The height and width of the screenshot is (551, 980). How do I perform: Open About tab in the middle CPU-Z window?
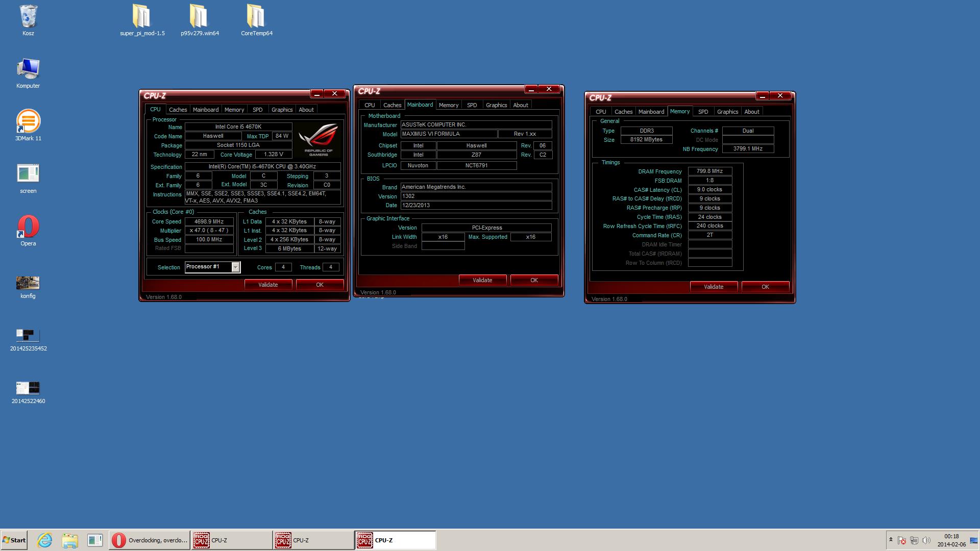click(521, 105)
